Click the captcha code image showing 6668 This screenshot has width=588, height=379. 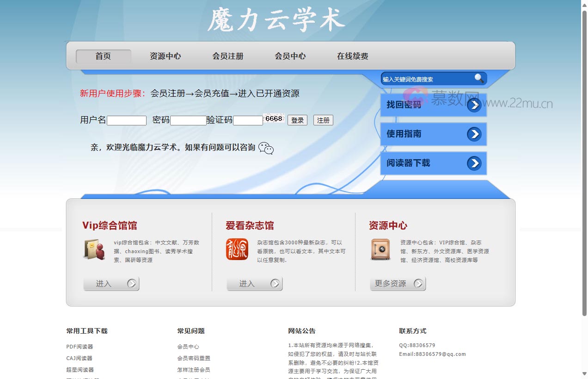[274, 119]
